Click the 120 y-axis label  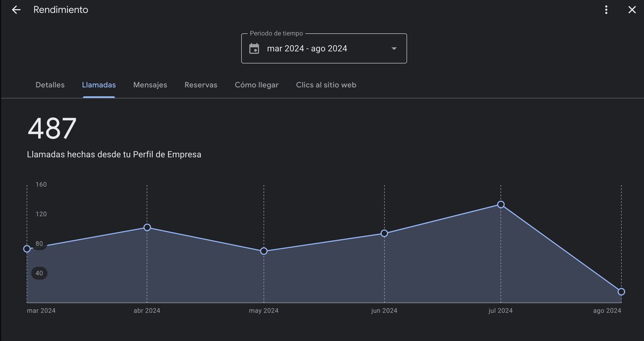pyautogui.click(x=41, y=214)
